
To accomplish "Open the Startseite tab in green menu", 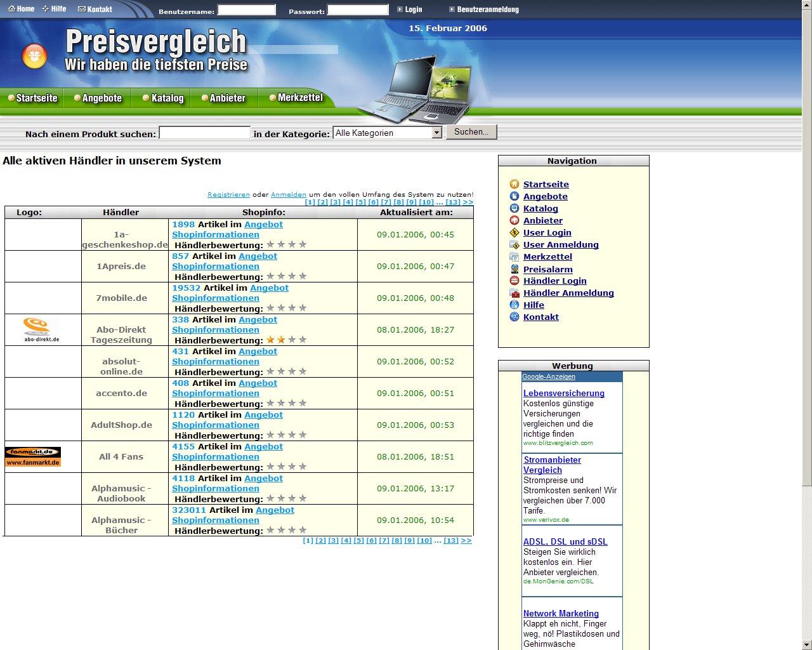I will (x=32, y=98).
